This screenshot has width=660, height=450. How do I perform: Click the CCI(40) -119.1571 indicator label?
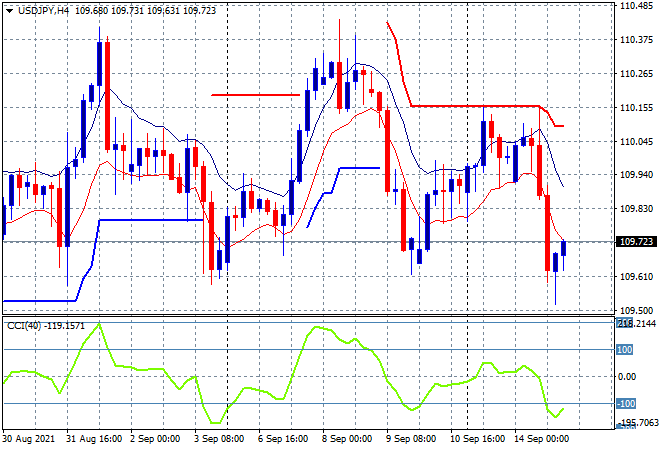(46, 326)
